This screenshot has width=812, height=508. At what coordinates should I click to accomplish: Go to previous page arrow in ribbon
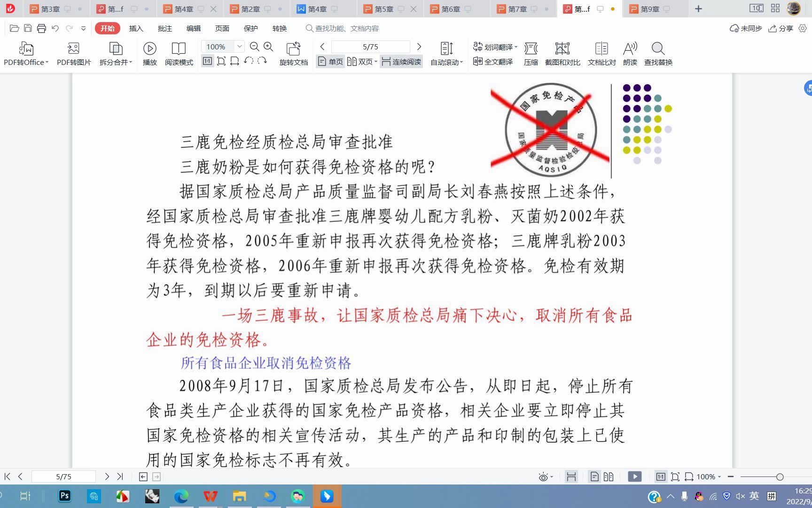[x=322, y=47]
